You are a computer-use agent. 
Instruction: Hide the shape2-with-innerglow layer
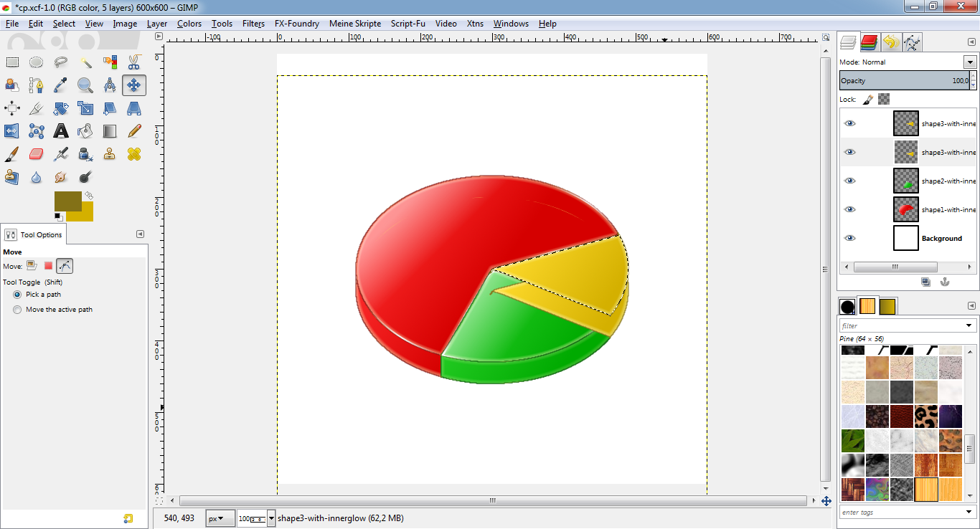tap(850, 181)
